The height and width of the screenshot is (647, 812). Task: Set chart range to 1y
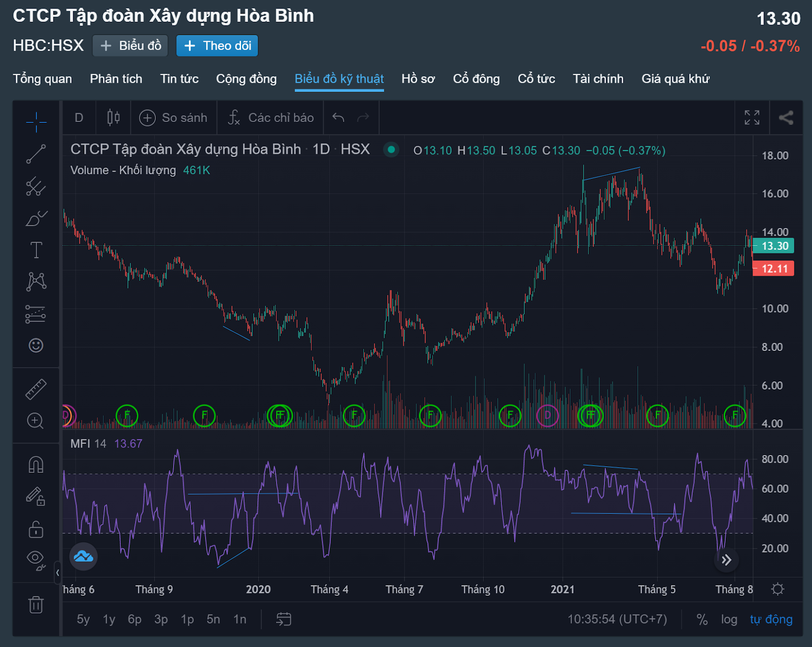click(109, 619)
